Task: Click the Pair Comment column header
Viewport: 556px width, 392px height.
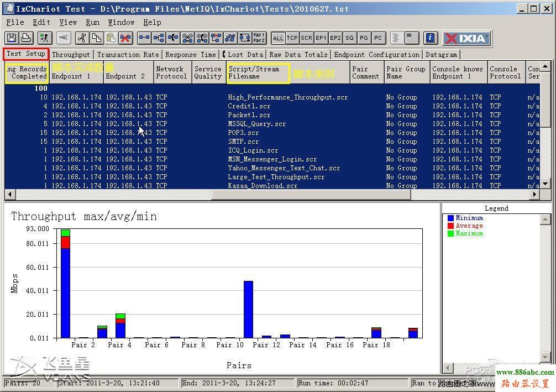Action: 366,72
